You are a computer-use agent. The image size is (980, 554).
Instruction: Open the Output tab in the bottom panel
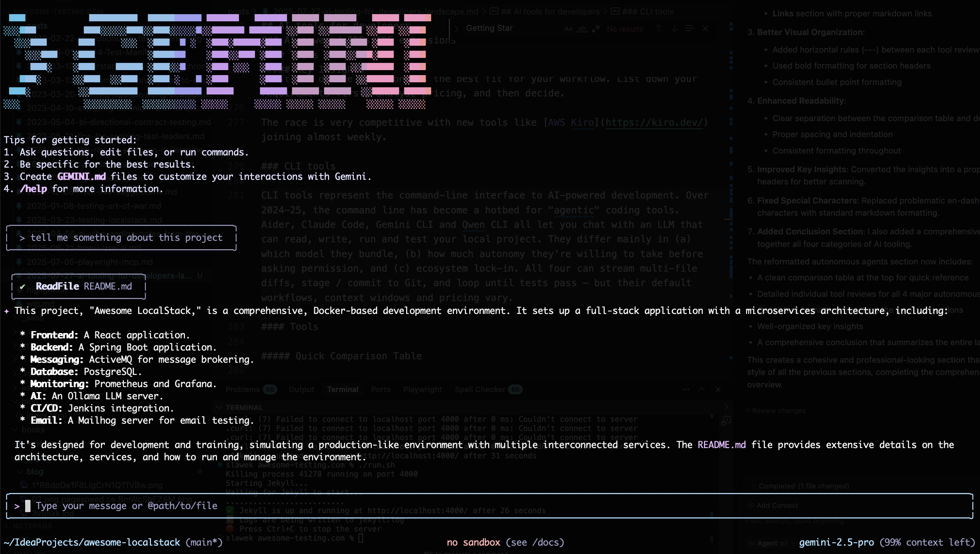point(301,389)
